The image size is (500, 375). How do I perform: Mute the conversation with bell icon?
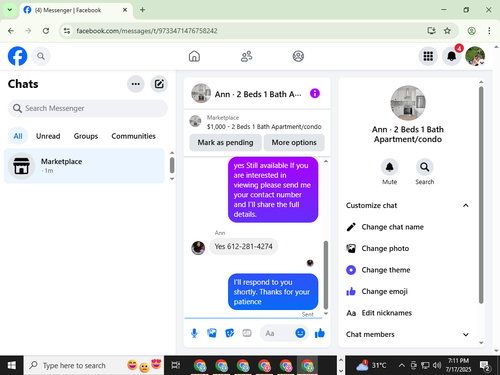point(389,167)
